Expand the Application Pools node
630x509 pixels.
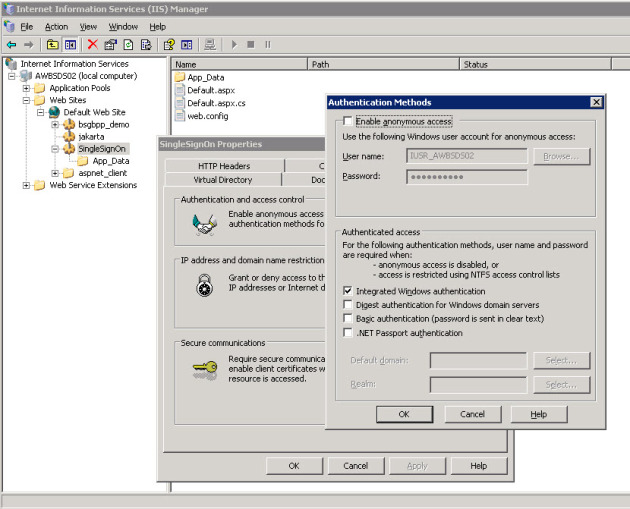tap(26, 88)
